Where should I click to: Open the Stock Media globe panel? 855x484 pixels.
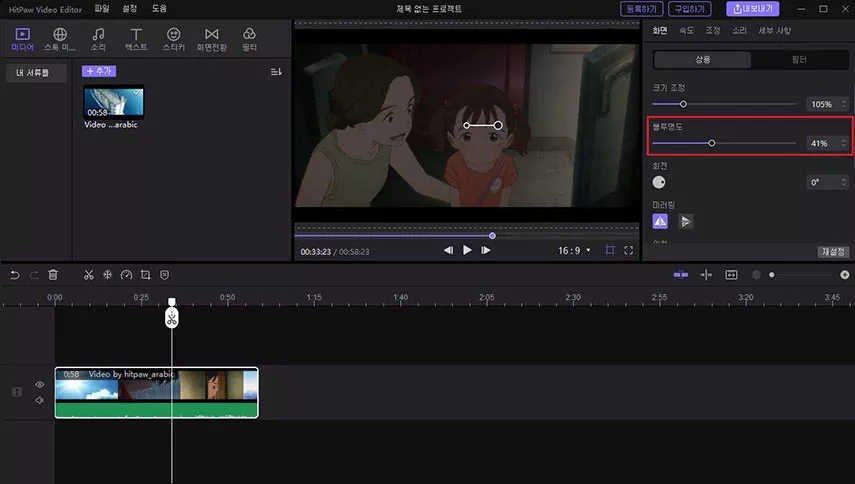pyautogui.click(x=60, y=40)
